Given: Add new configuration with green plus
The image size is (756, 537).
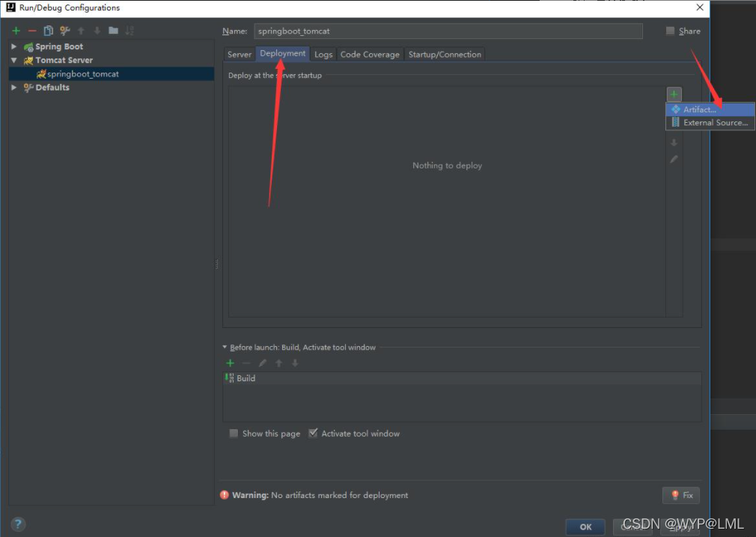Looking at the screenshot, I should pyautogui.click(x=16, y=31).
